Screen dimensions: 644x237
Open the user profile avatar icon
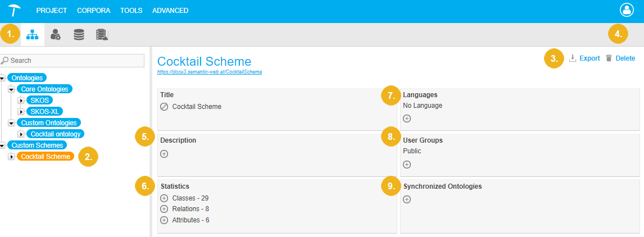(626, 10)
